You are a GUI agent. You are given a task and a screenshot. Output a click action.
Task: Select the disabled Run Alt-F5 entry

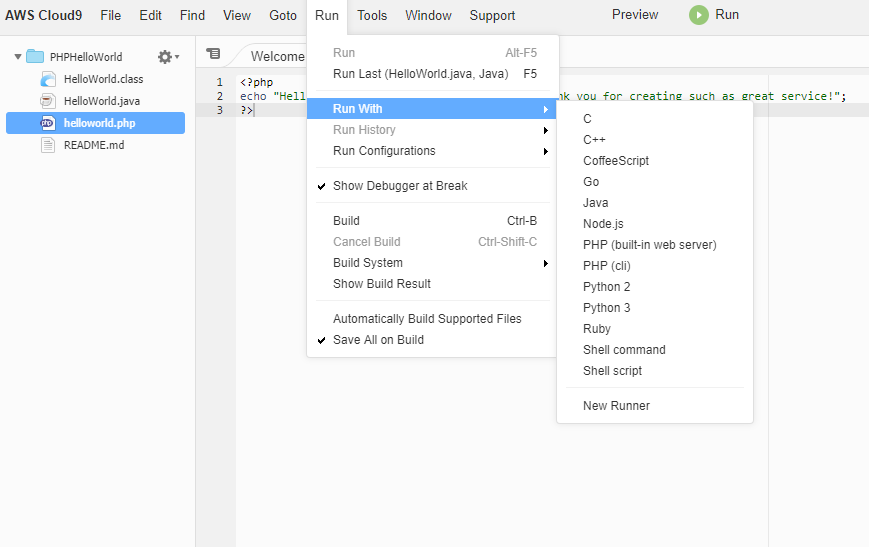click(x=431, y=53)
